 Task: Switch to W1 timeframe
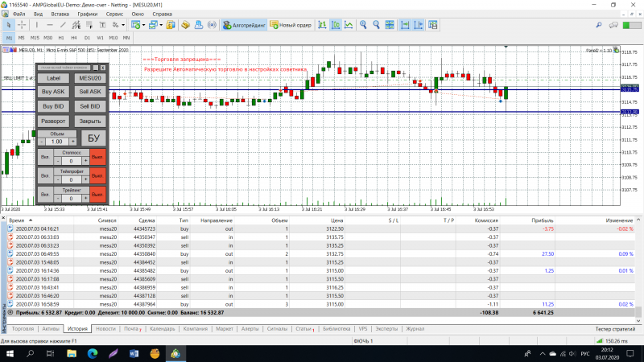pos(100,38)
